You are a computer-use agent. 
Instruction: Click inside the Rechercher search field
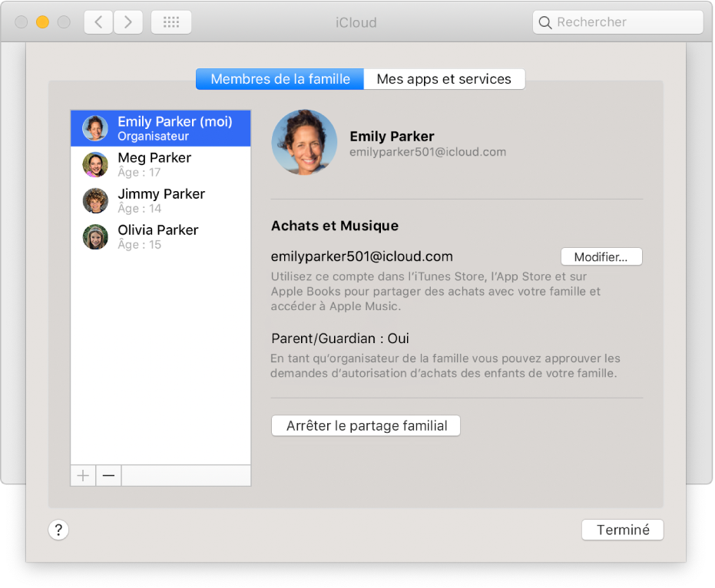click(x=614, y=22)
